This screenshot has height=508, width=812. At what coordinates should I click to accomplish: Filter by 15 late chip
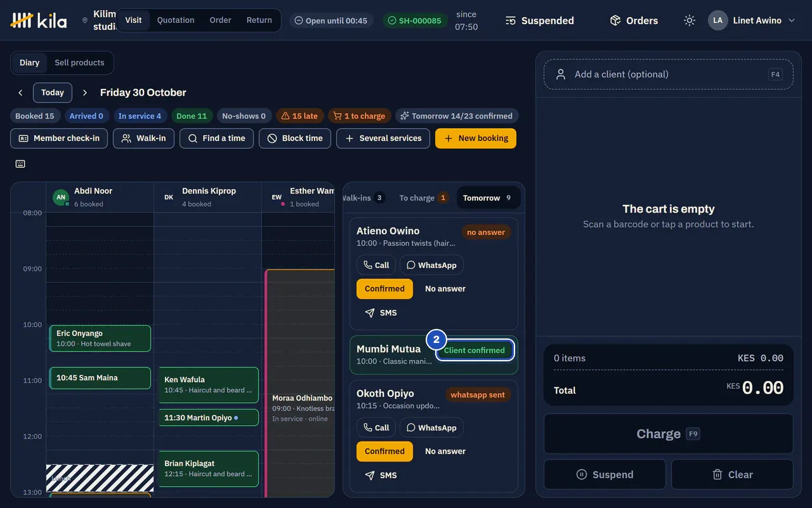pos(299,116)
